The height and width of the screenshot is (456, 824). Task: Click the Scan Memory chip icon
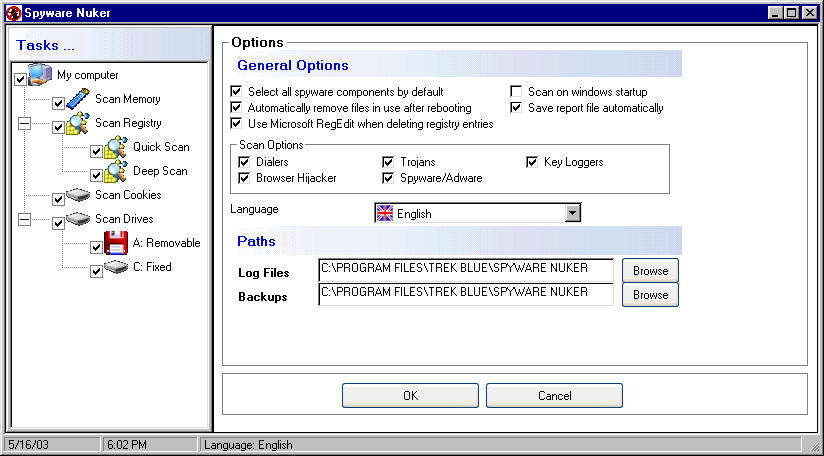[78, 99]
